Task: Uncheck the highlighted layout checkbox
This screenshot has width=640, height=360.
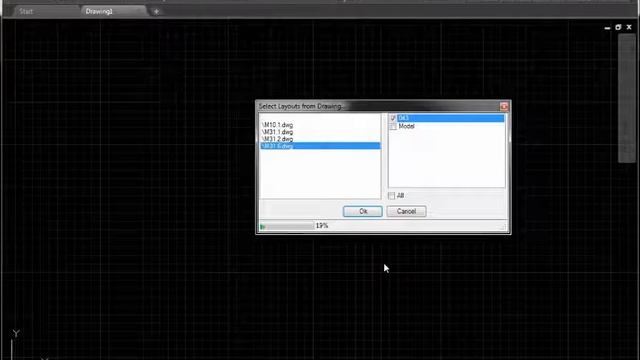Action: (x=393, y=118)
